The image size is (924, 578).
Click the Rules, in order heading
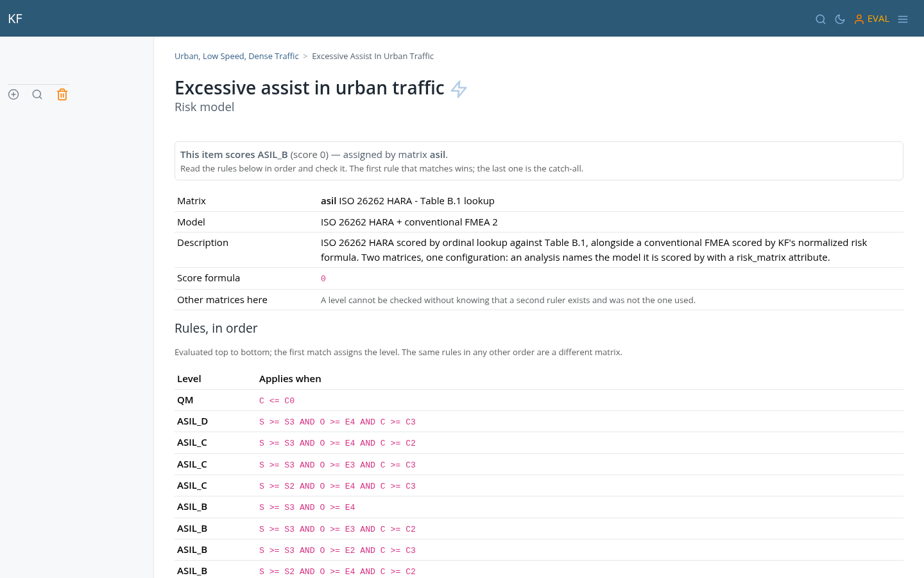click(216, 328)
